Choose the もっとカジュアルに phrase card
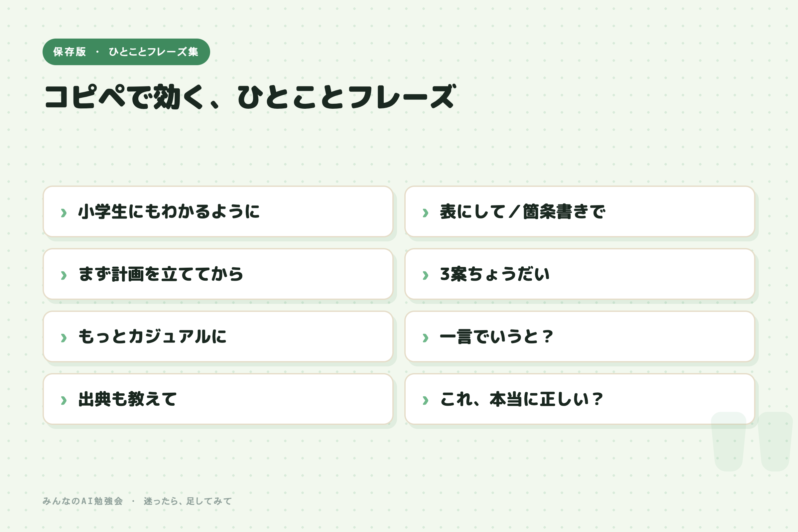 (x=218, y=336)
